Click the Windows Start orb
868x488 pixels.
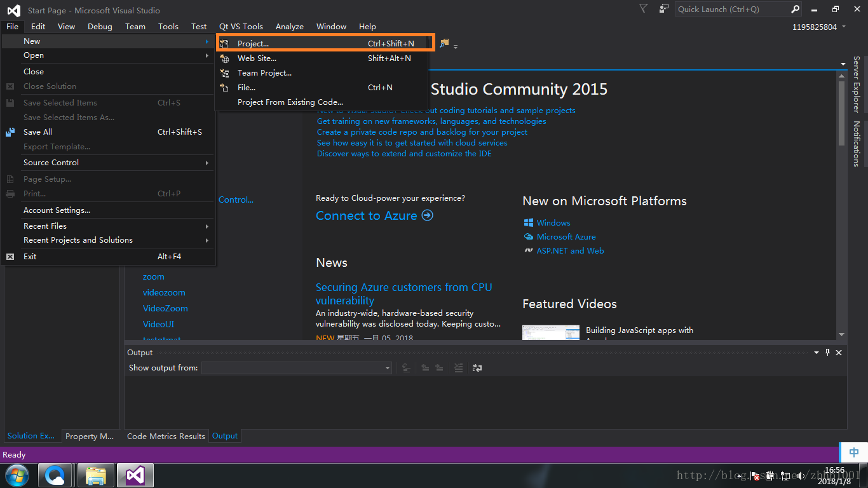(17, 475)
